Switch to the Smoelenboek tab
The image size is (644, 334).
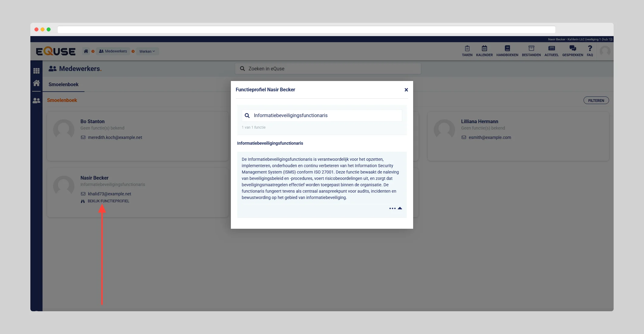click(63, 84)
